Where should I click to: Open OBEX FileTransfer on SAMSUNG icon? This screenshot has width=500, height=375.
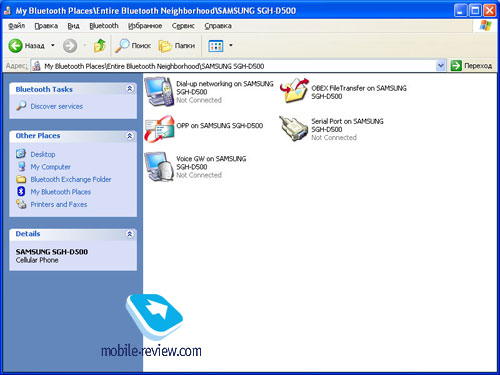pos(295,91)
